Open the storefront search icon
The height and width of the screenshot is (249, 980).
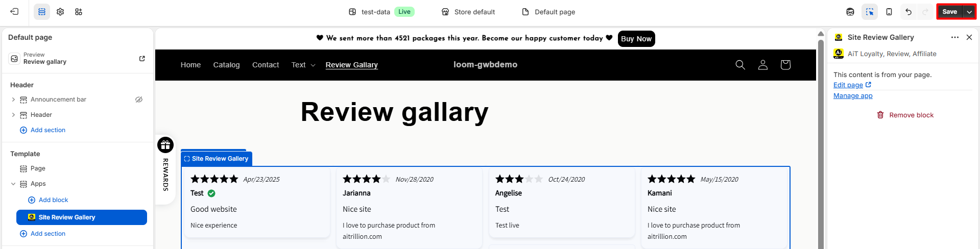tap(740, 65)
